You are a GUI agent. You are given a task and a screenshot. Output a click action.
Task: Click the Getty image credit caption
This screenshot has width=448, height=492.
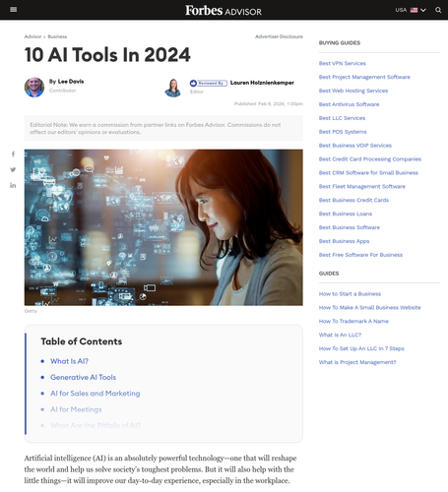[31, 311]
